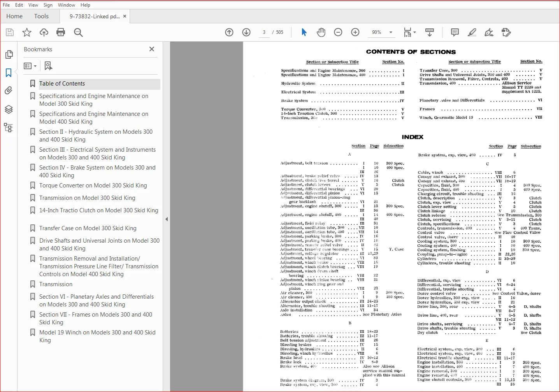This screenshot has height=392, width=560.
Task: Go to previous page with up arrow
Action: click(229, 32)
